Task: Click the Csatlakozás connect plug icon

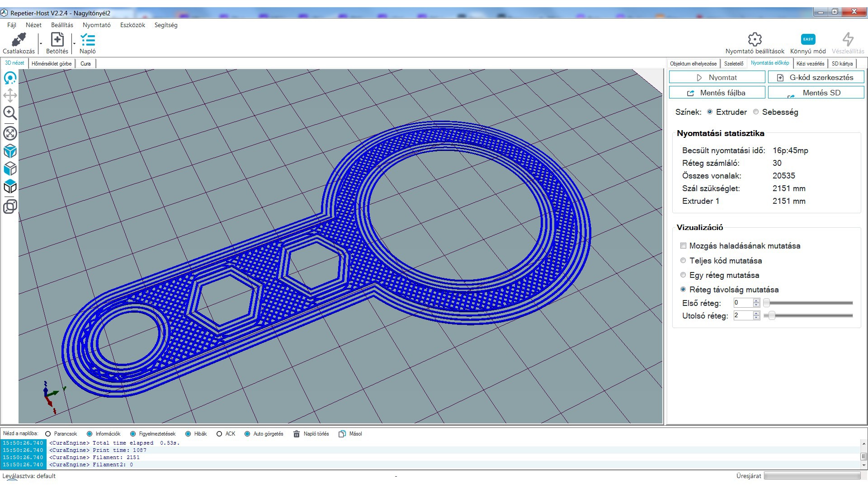Action: [x=19, y=40]
